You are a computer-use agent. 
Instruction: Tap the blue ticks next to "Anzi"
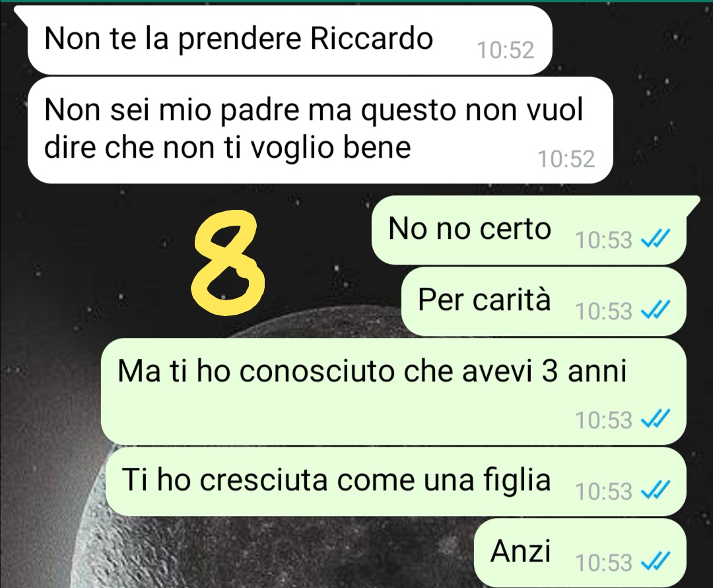pos(656,562)
